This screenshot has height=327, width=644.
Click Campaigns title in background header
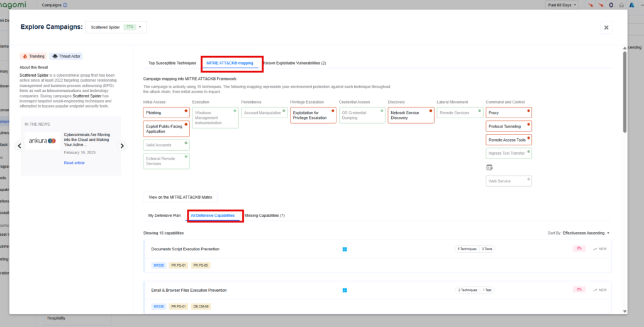click(x=52, y=5)
